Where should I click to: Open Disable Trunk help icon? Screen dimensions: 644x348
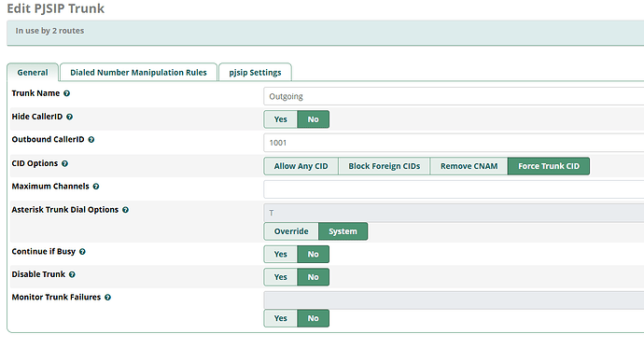pos(72,274)
